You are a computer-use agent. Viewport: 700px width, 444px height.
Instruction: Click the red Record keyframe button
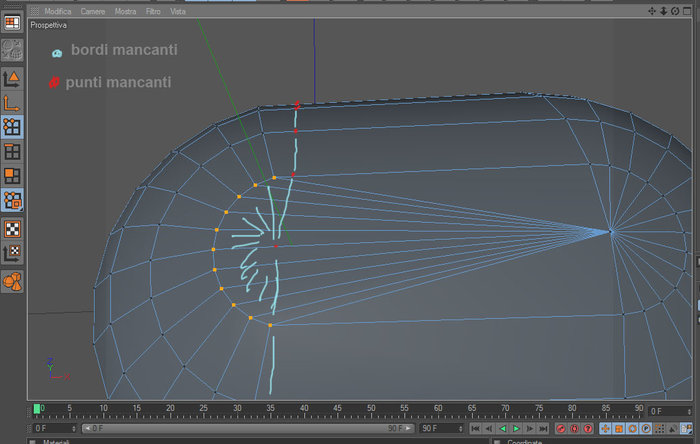(x=561, y=429)
